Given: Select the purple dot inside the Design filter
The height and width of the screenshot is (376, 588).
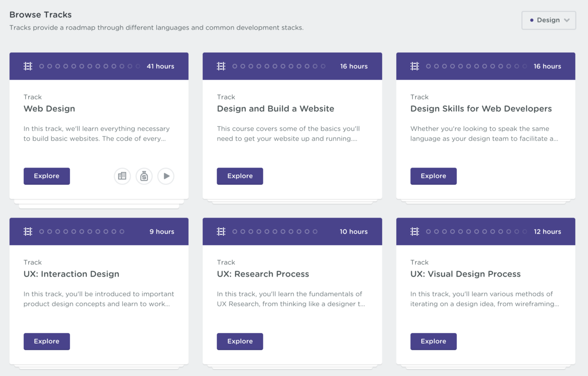Looking at the screenshot, I should coord(532,20).
